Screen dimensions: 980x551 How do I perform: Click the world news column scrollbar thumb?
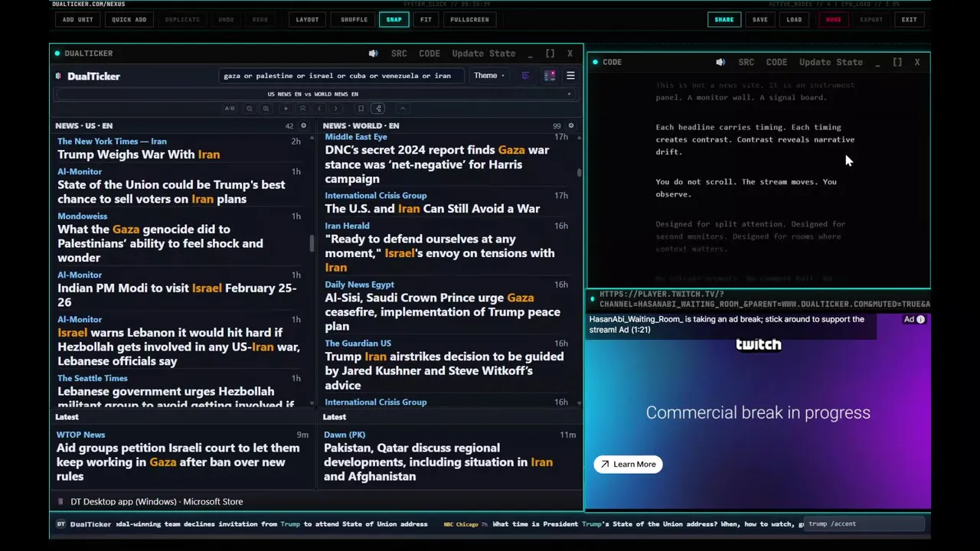[579, 173]
